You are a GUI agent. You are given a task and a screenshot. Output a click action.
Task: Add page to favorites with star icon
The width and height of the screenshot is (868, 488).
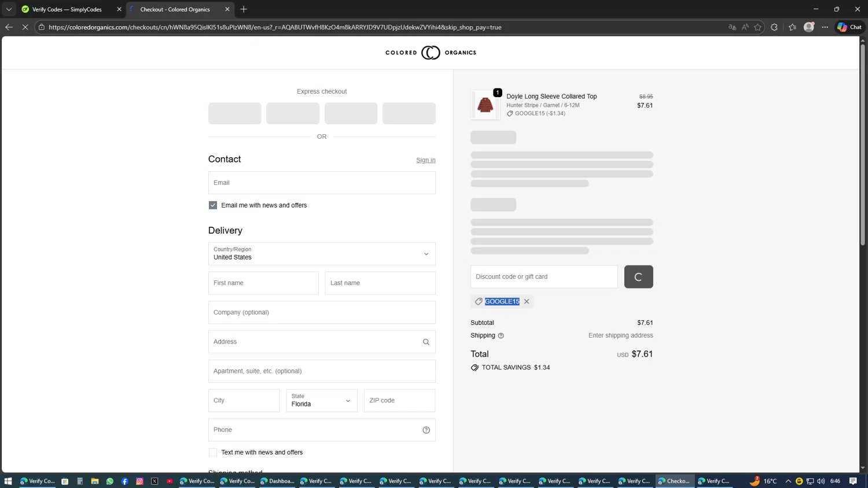click(x=757, y=27)
